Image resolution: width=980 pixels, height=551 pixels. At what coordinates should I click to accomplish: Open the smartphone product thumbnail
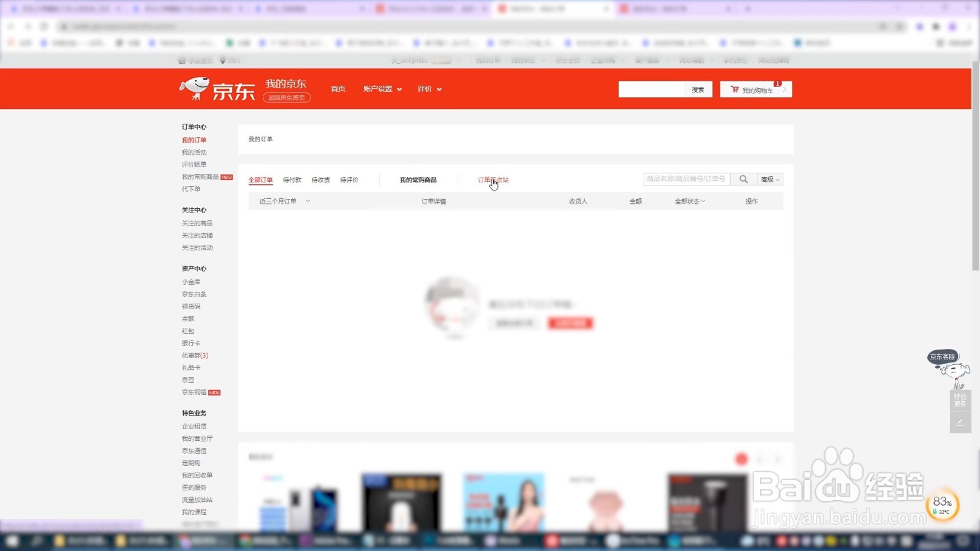[x=299, y=502]
